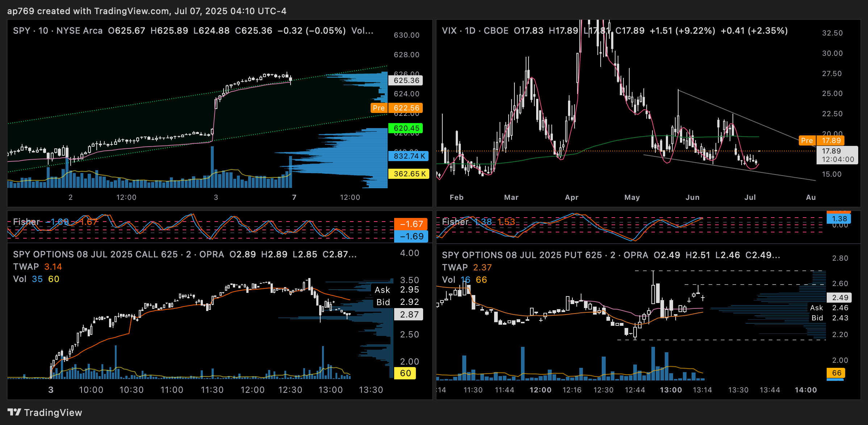Click the call Ask 2.95 label
This screenshot has height=425, width=868.
click(397, 290)
